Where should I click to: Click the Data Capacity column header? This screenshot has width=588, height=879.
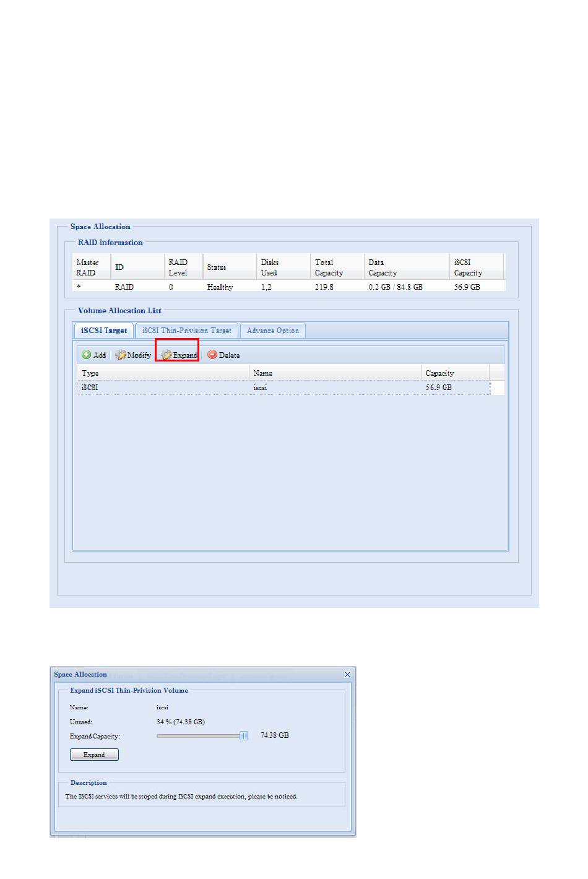tap(407, 267)
